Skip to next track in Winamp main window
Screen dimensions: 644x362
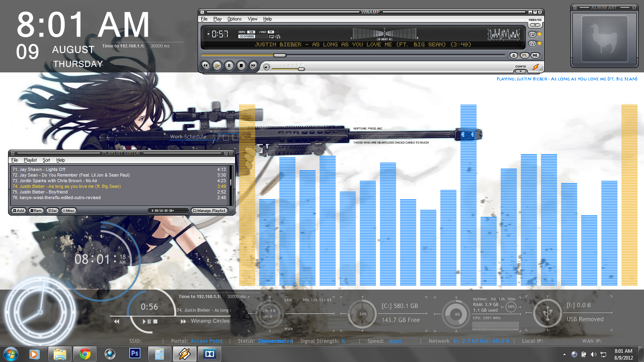(253, 66)
